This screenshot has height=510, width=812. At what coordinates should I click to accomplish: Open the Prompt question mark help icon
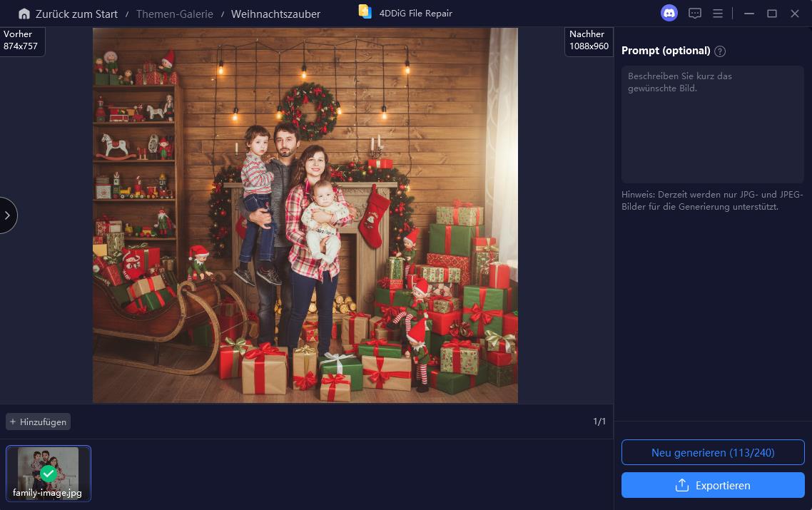720,51
